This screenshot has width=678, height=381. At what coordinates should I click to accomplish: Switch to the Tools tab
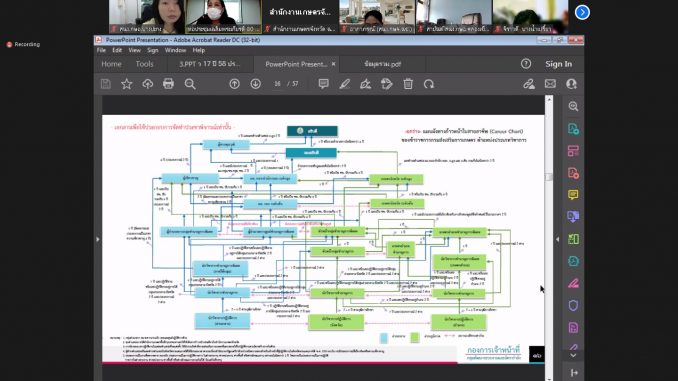click(144, 64)
